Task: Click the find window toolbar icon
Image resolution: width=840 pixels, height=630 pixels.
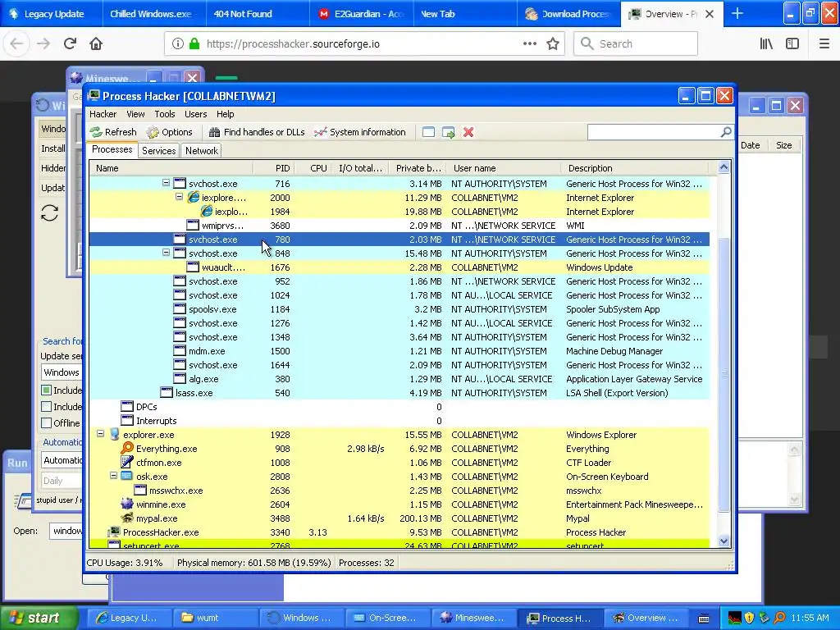Action: pyautogui.click(x=428, y=132)
